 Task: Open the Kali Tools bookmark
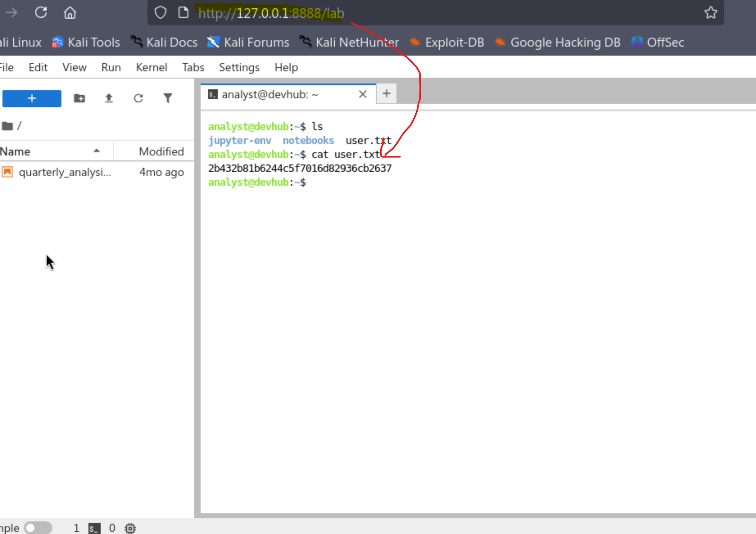[86, 42]
